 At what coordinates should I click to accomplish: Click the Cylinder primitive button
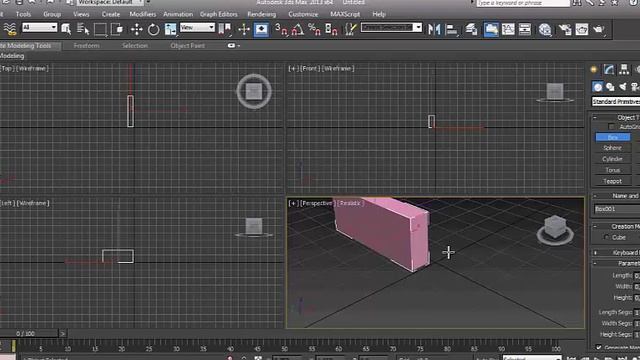tap(613, 159)
